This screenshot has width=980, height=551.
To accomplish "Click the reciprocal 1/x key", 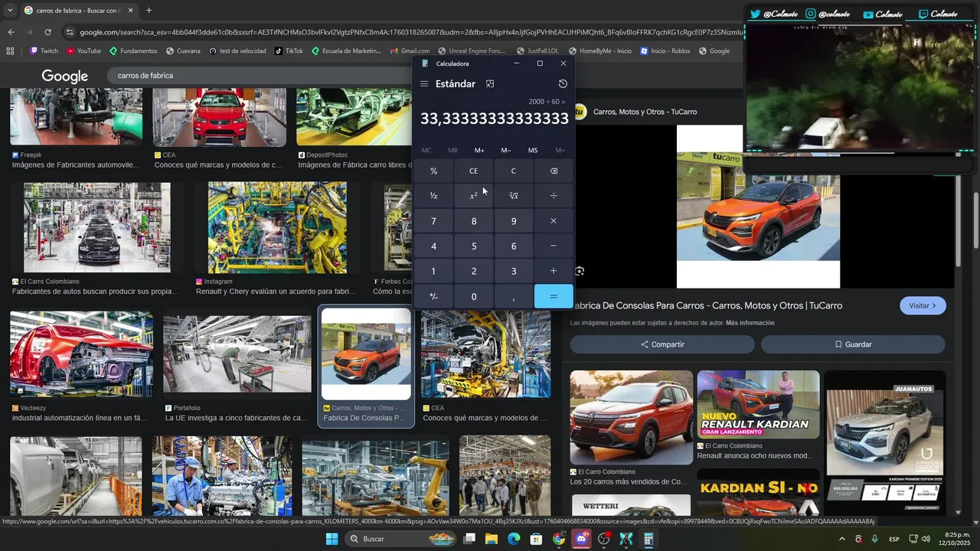I will tap(433, 196).
